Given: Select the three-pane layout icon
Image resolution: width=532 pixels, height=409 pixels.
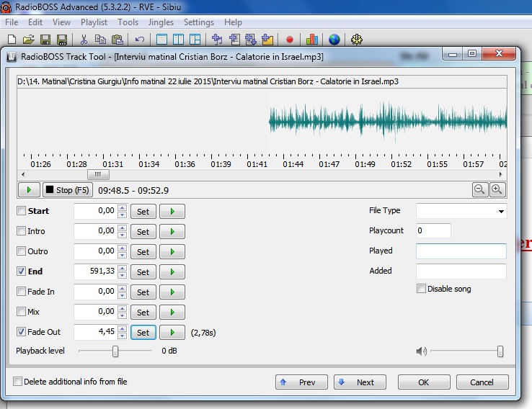Looking at the screenshot, I should [195, 40].
